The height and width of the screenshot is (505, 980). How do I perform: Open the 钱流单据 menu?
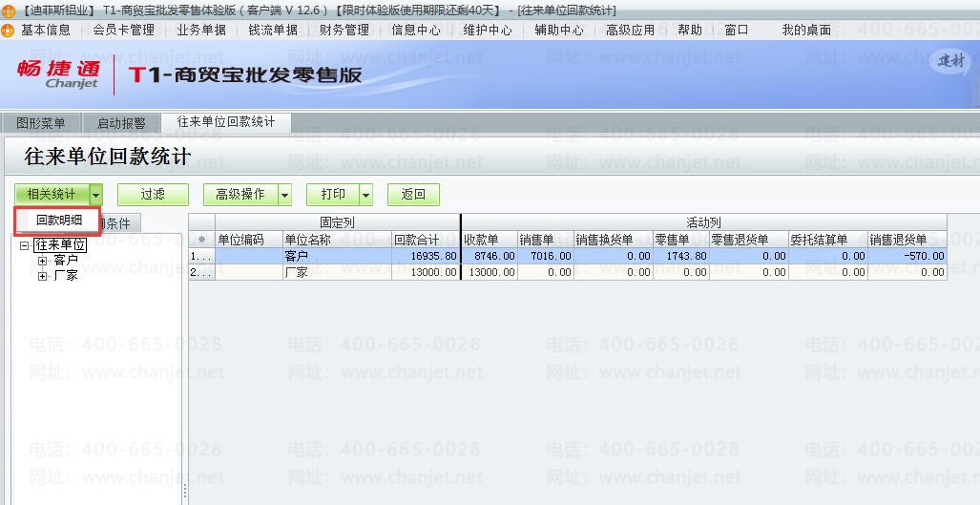[273, 30]
